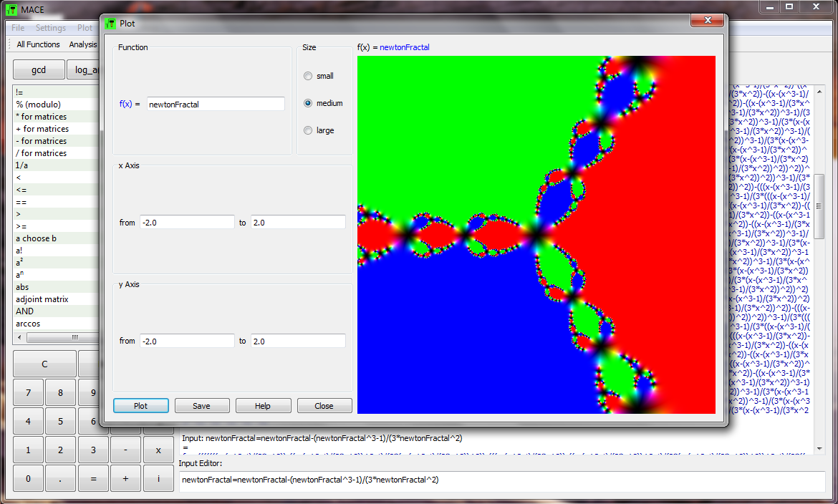This screenshot has height=504, width=838.
Task: Click the plus keypad button
Action: click(x=125, y=478)
